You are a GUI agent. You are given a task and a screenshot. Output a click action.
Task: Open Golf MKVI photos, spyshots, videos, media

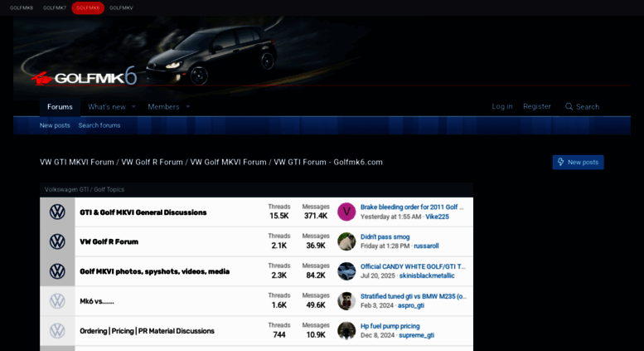click(x=154, y=271)
